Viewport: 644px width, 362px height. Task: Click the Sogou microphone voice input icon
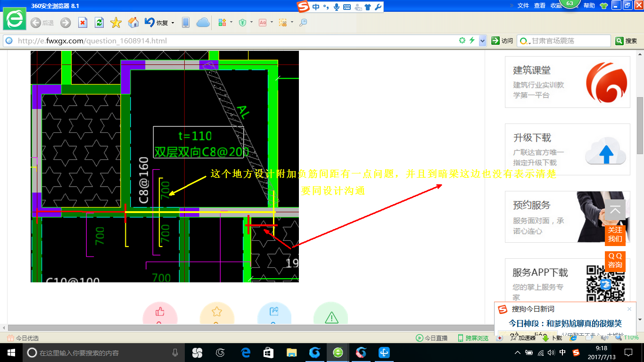coord(337,7)
